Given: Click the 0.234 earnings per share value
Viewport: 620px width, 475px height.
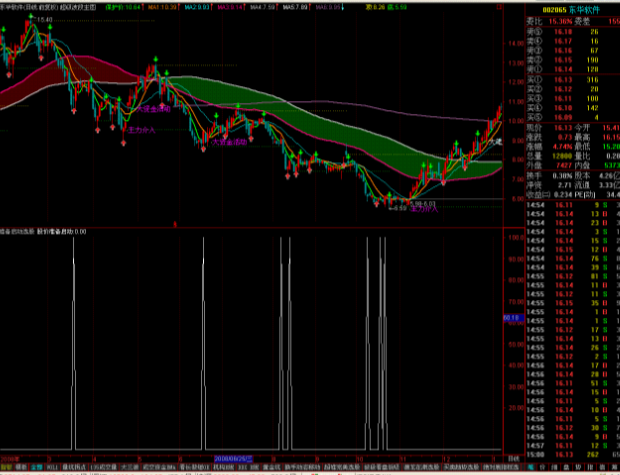Looking at the screenshot, I should click(563, 194).
